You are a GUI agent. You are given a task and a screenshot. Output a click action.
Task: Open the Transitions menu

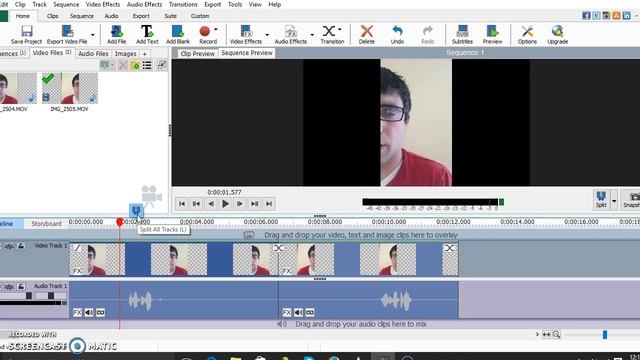183,4
